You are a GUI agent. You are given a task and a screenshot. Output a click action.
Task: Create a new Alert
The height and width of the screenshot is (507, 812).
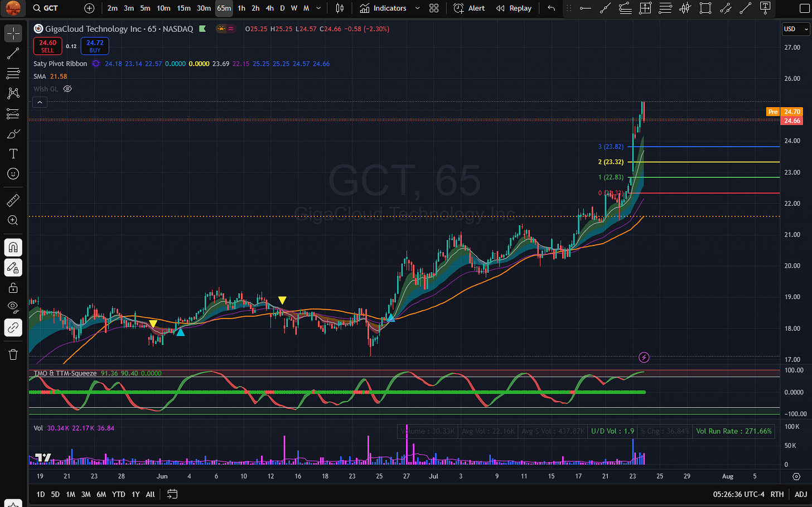pyautogui.click(x=469, y=8)
